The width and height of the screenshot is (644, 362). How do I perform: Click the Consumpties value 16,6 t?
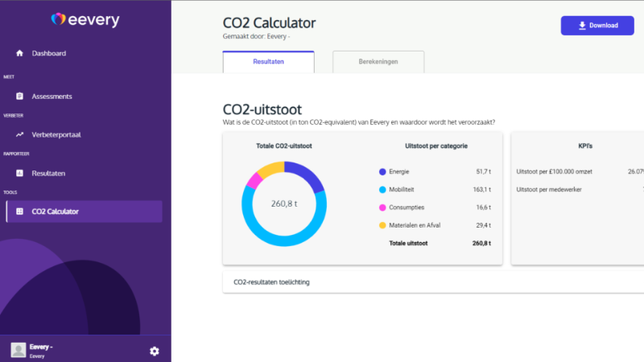pyautogui.click(x=484, y=208)
